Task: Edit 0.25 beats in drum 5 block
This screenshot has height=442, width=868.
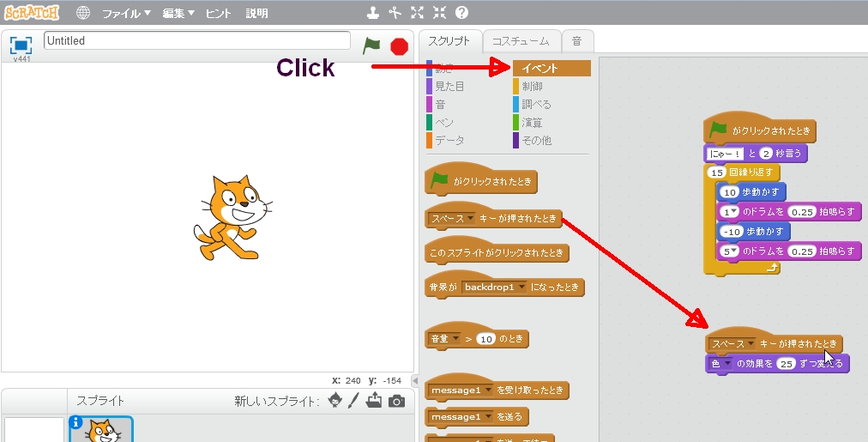Action: (x=802, y=251)
